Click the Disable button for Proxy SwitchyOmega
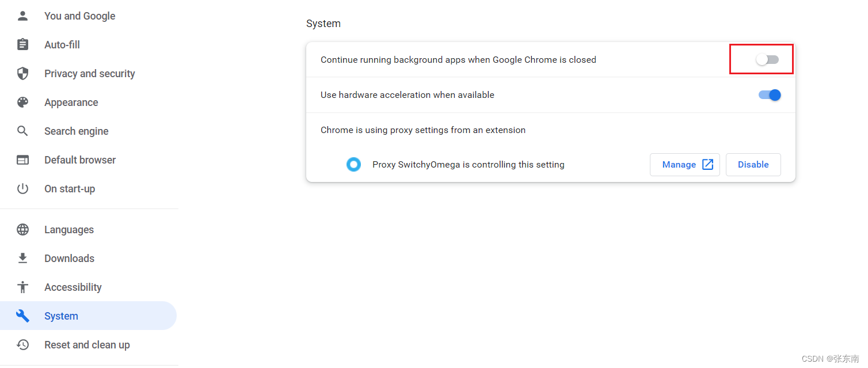 click(x=753, y=165)
